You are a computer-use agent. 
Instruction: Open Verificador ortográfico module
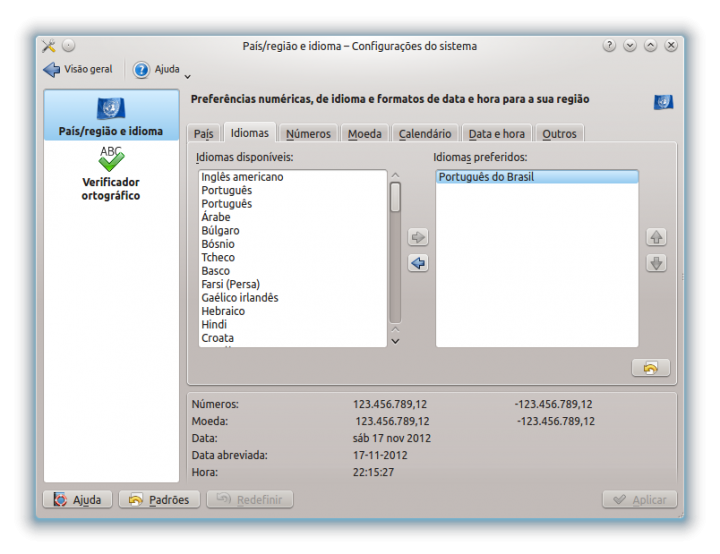tap(111, 174)
